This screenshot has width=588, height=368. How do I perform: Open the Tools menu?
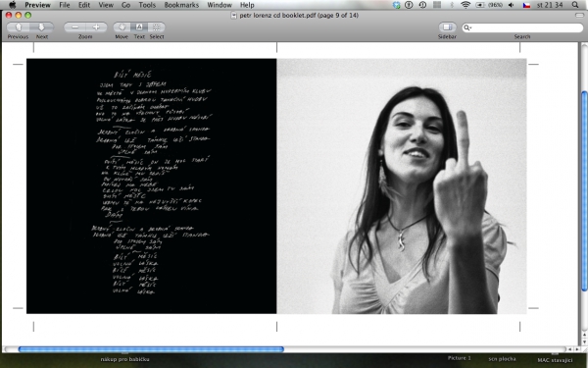click(147, 5)
